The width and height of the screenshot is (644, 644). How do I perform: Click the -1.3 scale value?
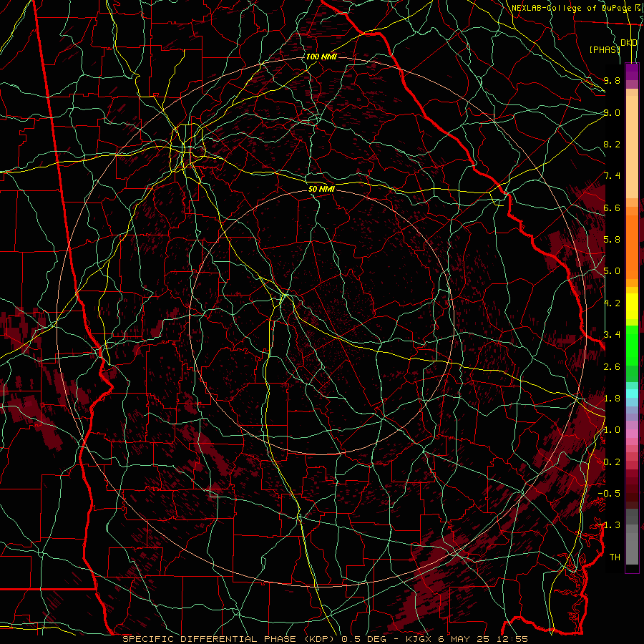609,525
